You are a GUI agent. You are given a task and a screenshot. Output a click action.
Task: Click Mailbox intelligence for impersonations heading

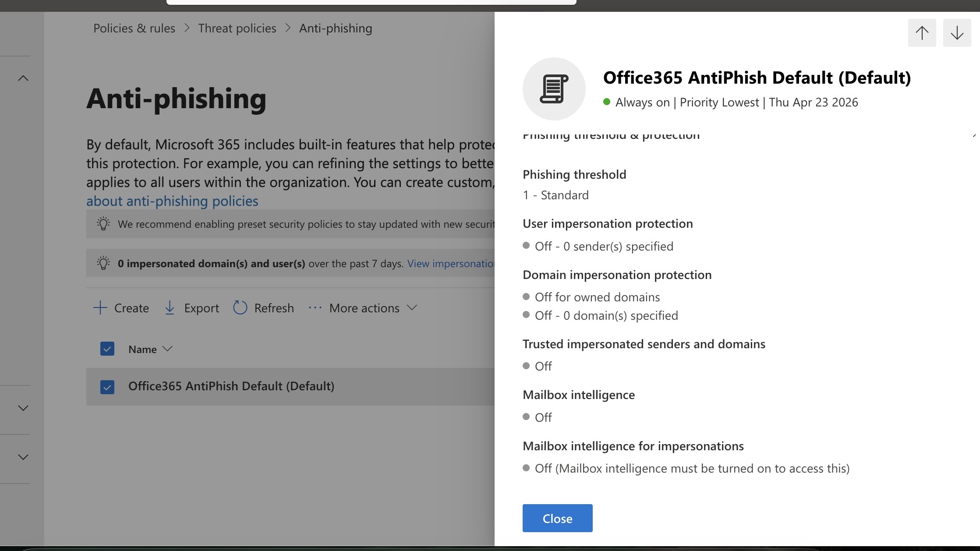633,446
